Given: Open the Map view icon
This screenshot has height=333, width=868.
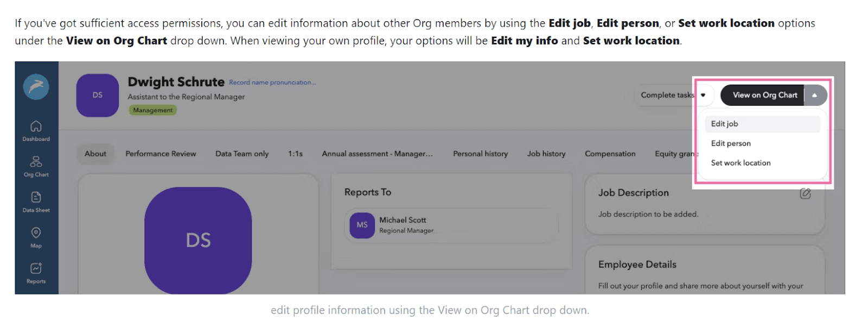Looking at the screenshot, I should pyautogui.click(x=36, y=237).
